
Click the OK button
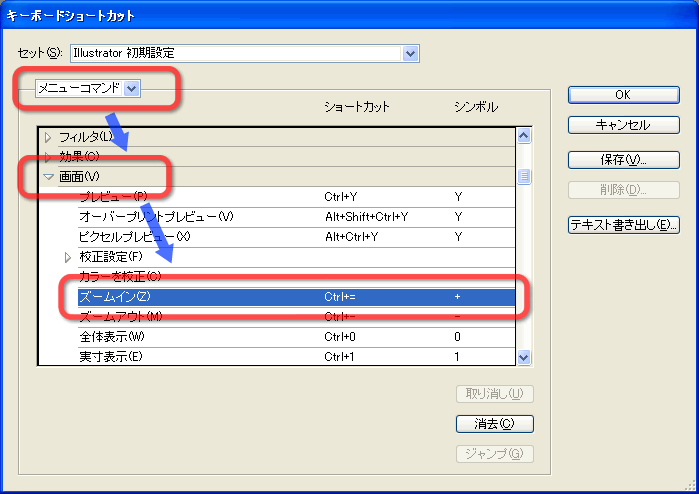tap(624, 95)
